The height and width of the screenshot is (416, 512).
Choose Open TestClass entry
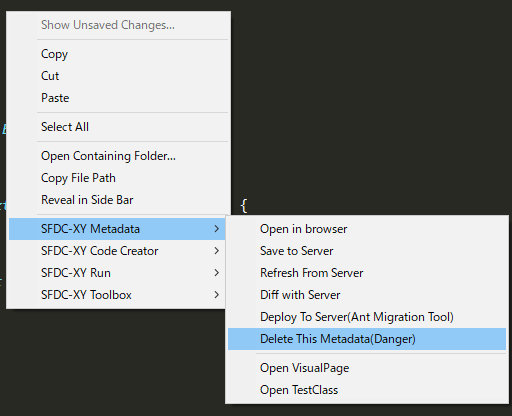point(367,390)
